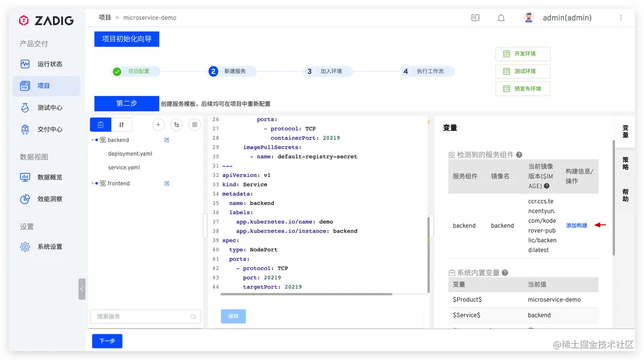The height and width of the screenshot is (360, 644).
Task: Switch to the 策略 side tab
Action: click(625, 163)
